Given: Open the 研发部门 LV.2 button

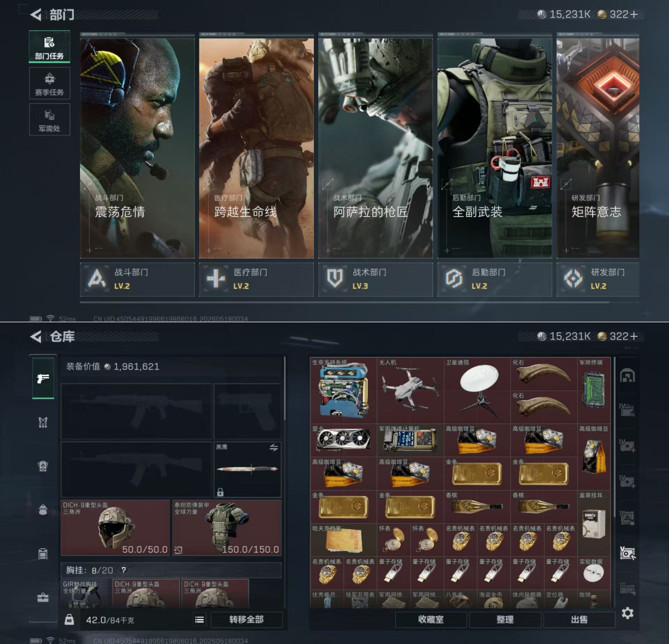Looking at the screenshot, I should (x=598, y=279).
